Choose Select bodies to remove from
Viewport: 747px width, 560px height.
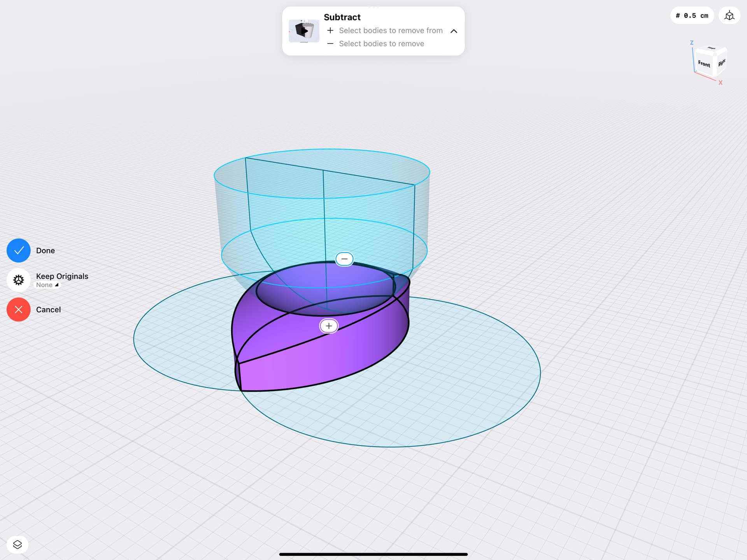tap(390, 30)
